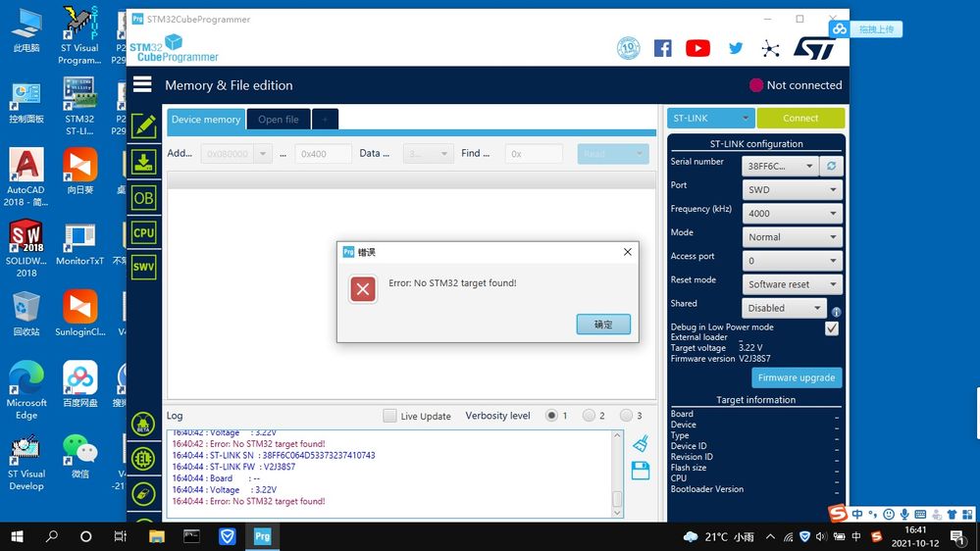Click the 10 years anniversary badge

628,48
